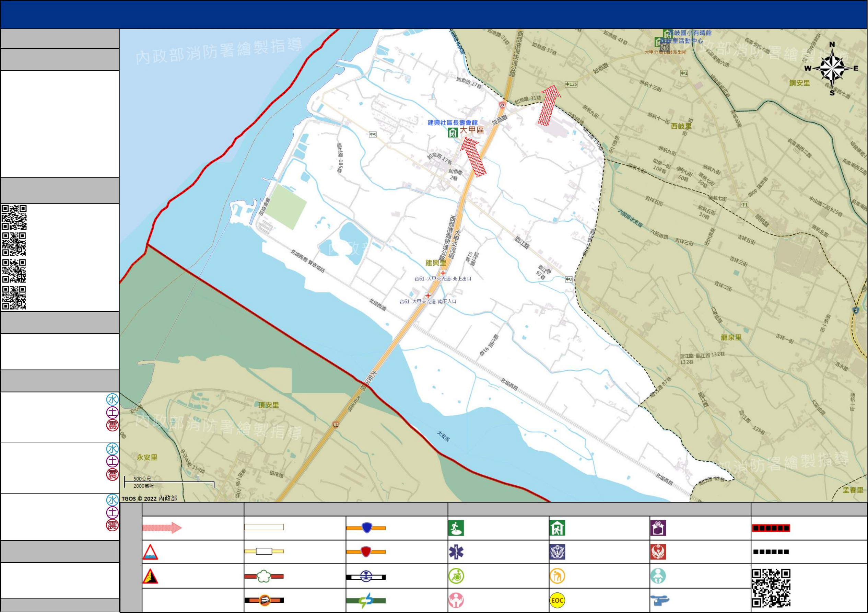Image resolution: width=868 pixels, height=613 pixels.
Task: Click the empty outlined rectangle road legend swatch
Action: pos(264,527)
